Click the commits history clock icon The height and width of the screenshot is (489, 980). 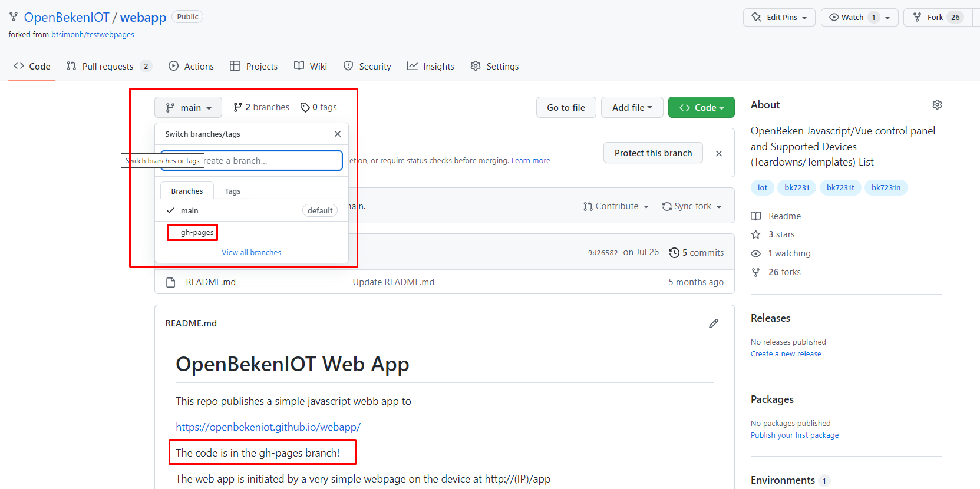click(674, 252)
